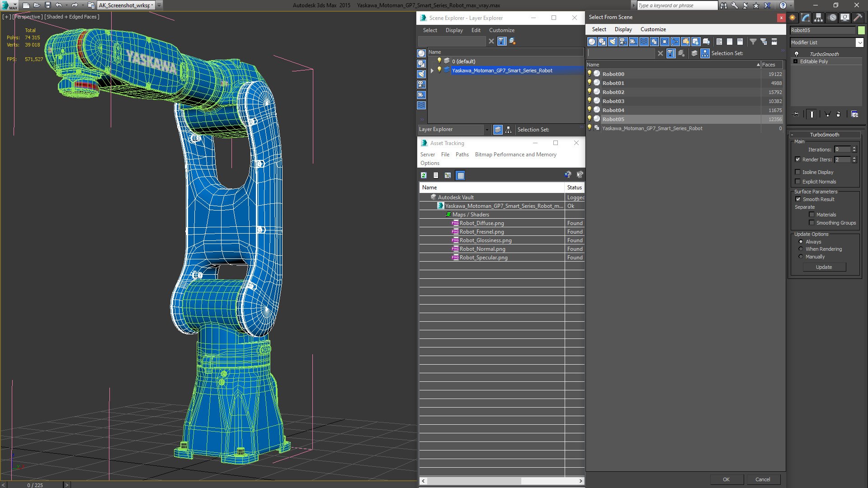Screen dimensions: 868x488
Task: Select the Manually update radio button
Action: [x=801, y=257]
